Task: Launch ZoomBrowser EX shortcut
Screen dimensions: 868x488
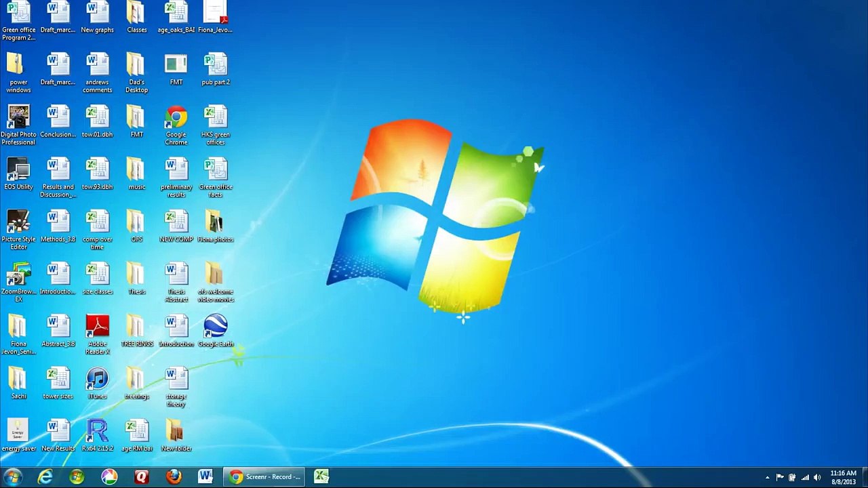Action: click(18, 282)
